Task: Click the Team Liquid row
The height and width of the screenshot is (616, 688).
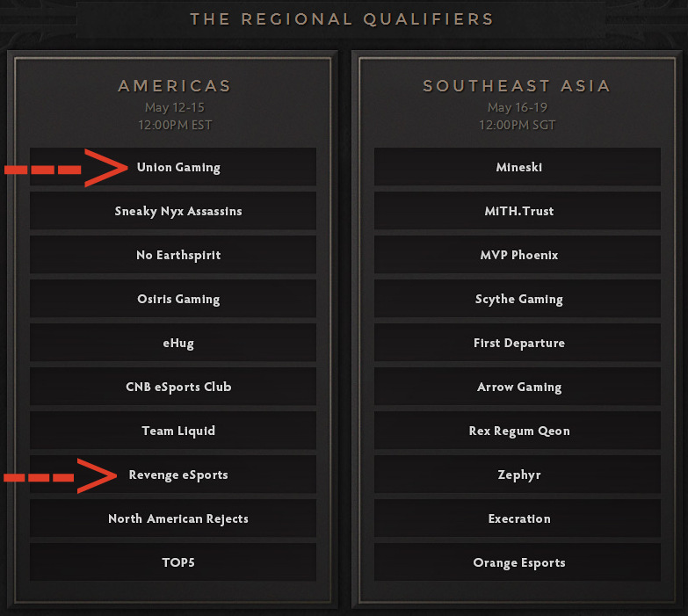Action: 178,431
